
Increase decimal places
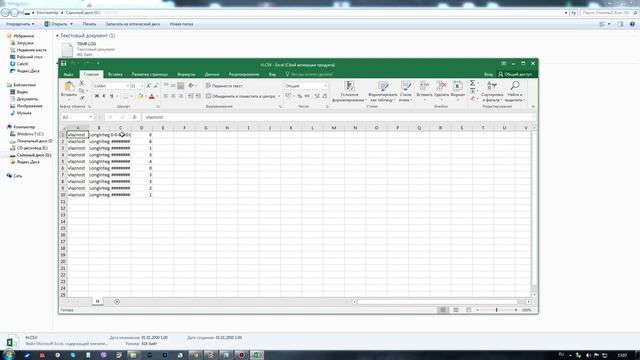click(x=317, y=96)
